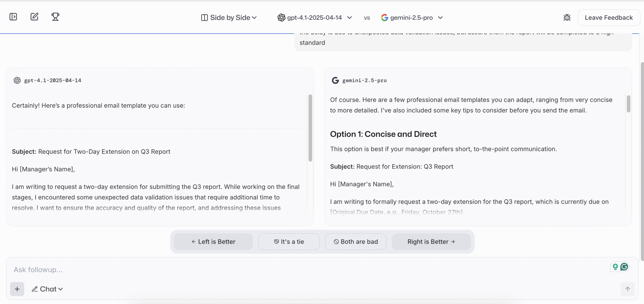Click the right response panel scrollbar
Screen dimensions: 644x304
tap(628, 104)
